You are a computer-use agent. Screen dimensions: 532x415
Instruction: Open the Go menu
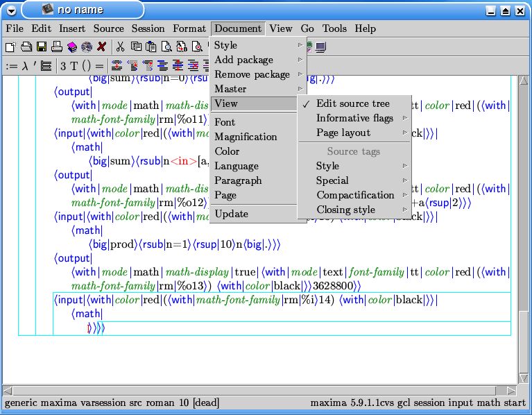click(307, 28)
